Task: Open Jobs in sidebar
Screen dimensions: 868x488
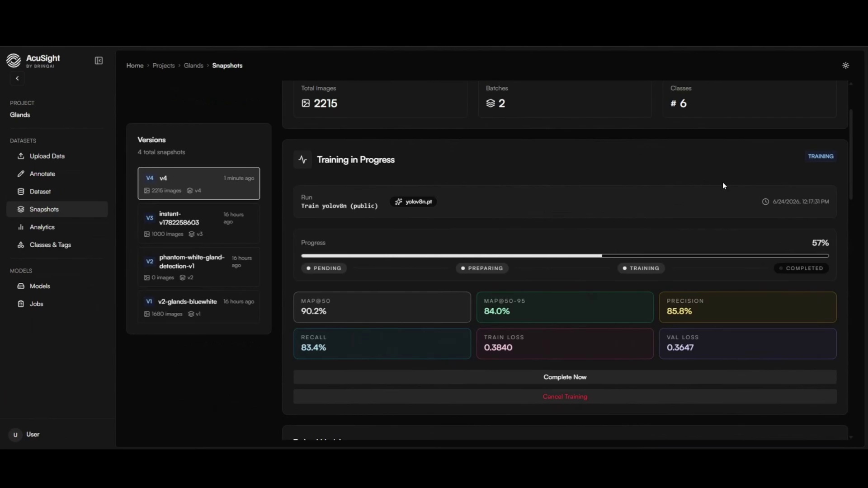Action: (57, 304)
